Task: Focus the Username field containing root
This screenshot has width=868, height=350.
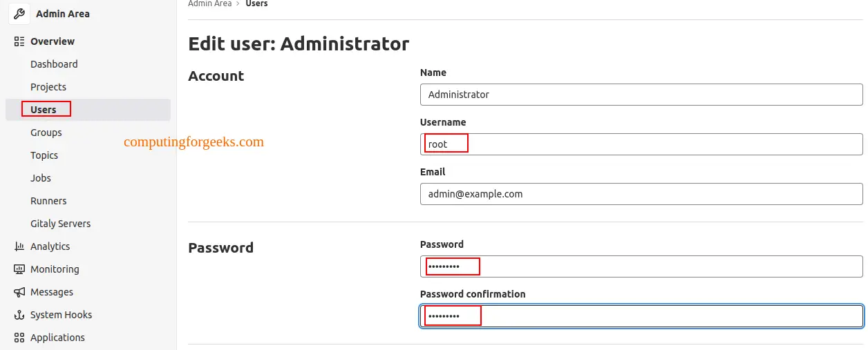Action: click(641, 144)
